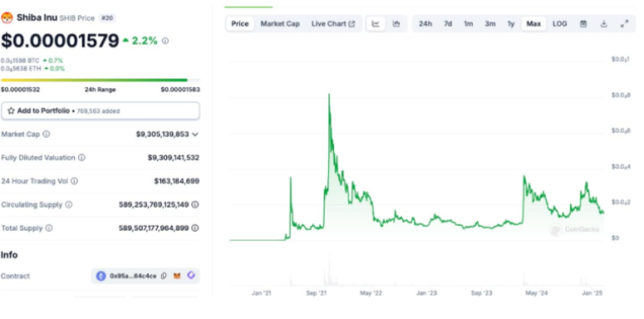Screen dimensions: 644x319
Task: Click the contract address 0x95a...64c4ce
Action: pyautogui.click(x=133, y=276)
